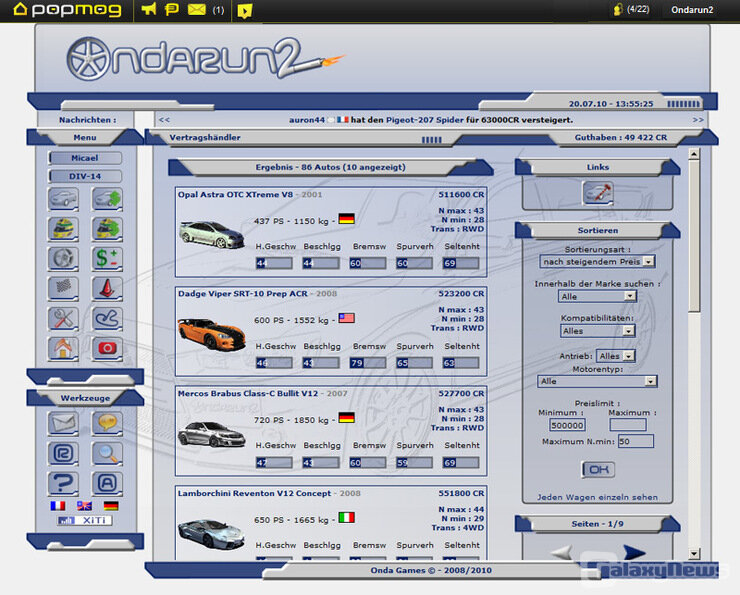Open the magnifying glass search tool
The image size is (740, 595).
coord(107,453)
